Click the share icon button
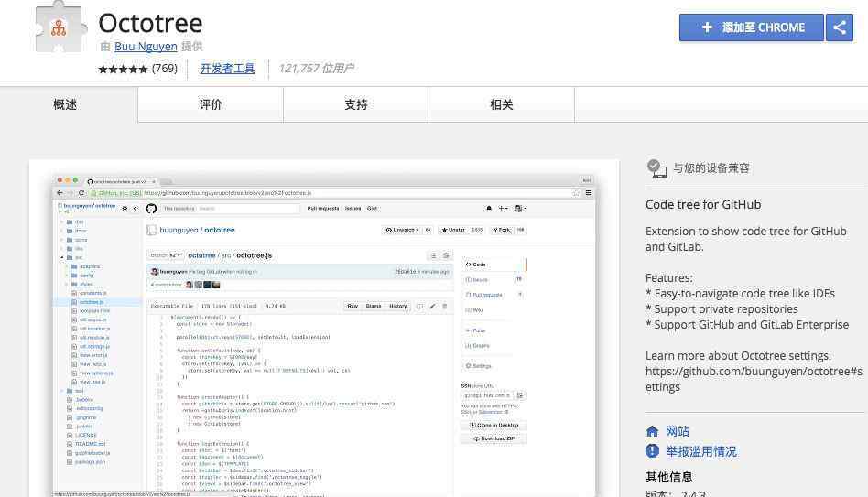 point(840,27)
